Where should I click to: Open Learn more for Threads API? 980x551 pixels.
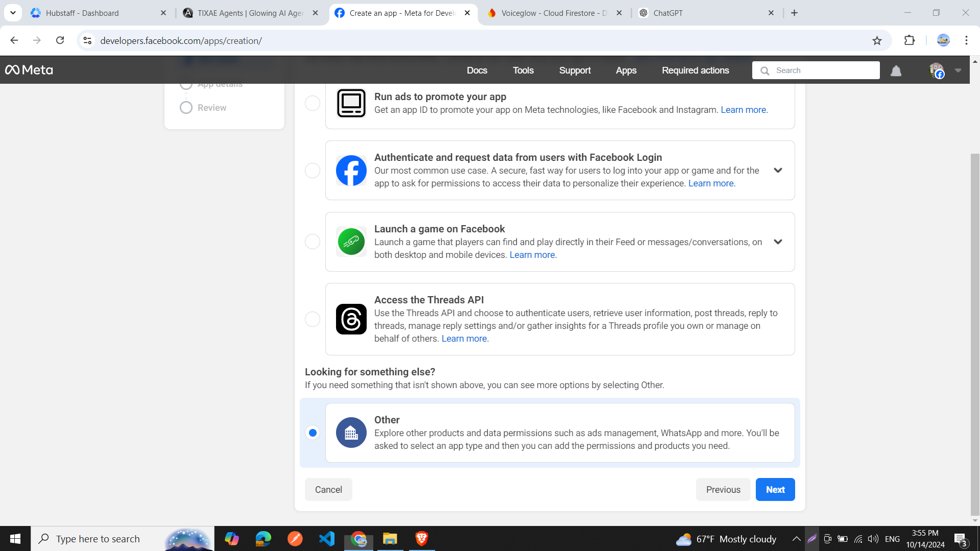pos(464,339)
